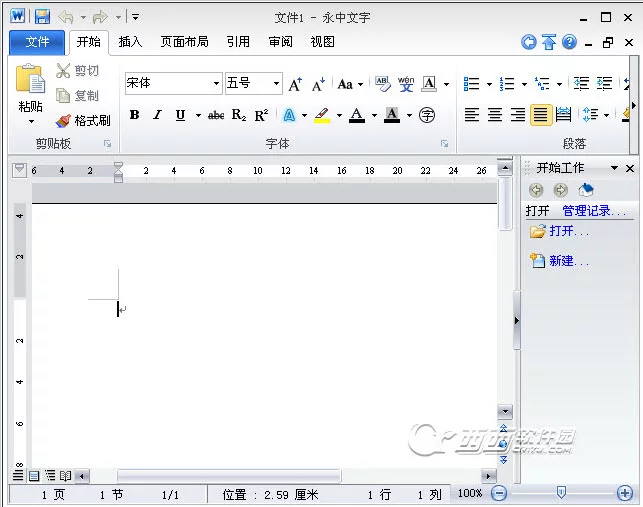
Task: Click the Distributed alignment icon
Action: (x=563, y=114)
